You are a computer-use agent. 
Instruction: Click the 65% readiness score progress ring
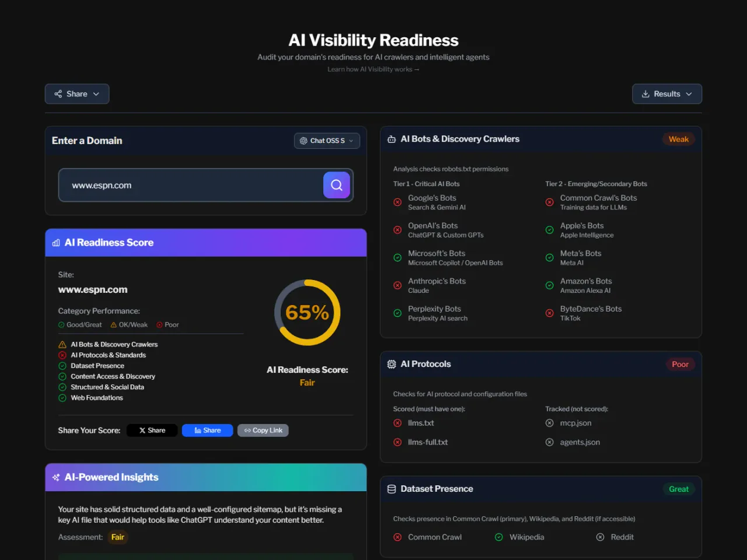(308, 312)
